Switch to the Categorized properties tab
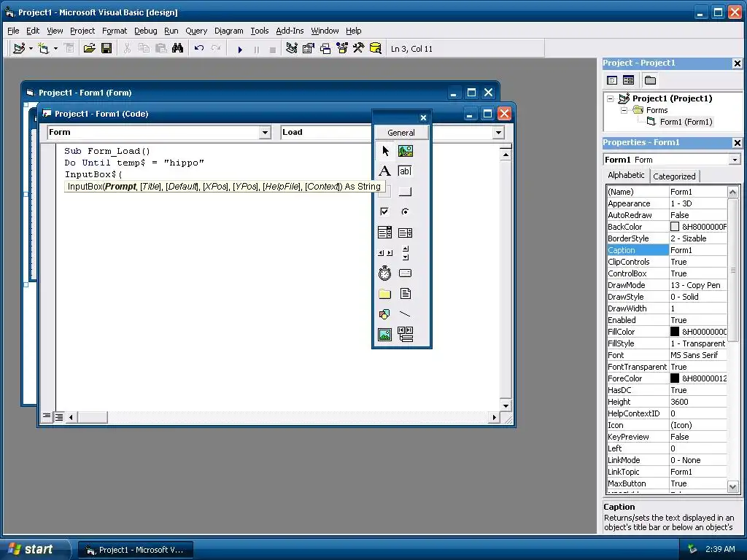 pyautogui.click(x=674, y=176)
